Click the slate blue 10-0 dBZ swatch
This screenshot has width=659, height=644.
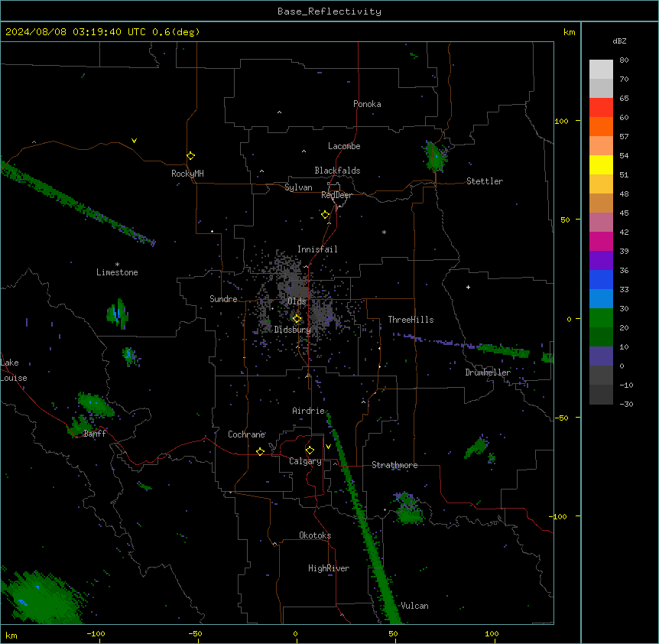point(601,356)
